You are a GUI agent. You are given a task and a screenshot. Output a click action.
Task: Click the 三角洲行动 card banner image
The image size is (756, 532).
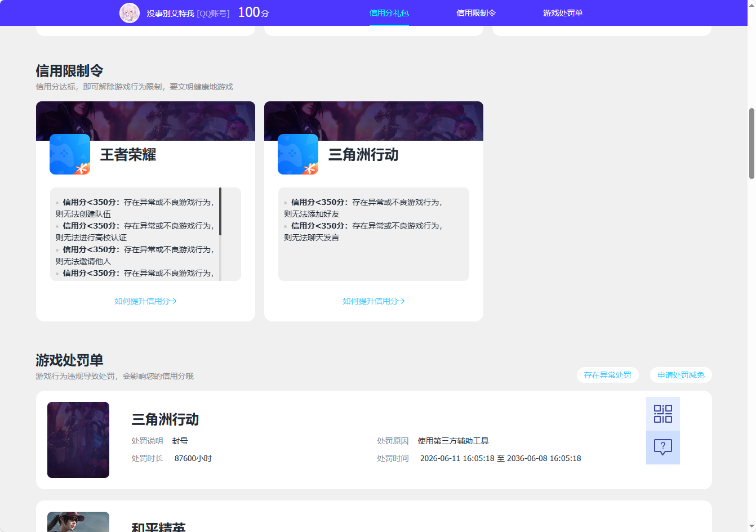pyautogui.click(x=373, y=121)
